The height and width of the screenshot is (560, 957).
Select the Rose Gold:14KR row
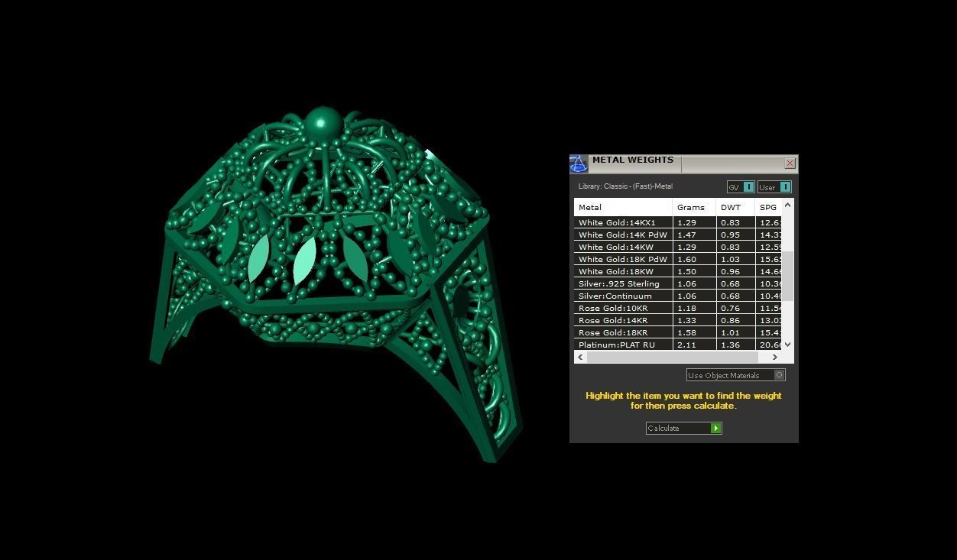click(x=678, y=320)
